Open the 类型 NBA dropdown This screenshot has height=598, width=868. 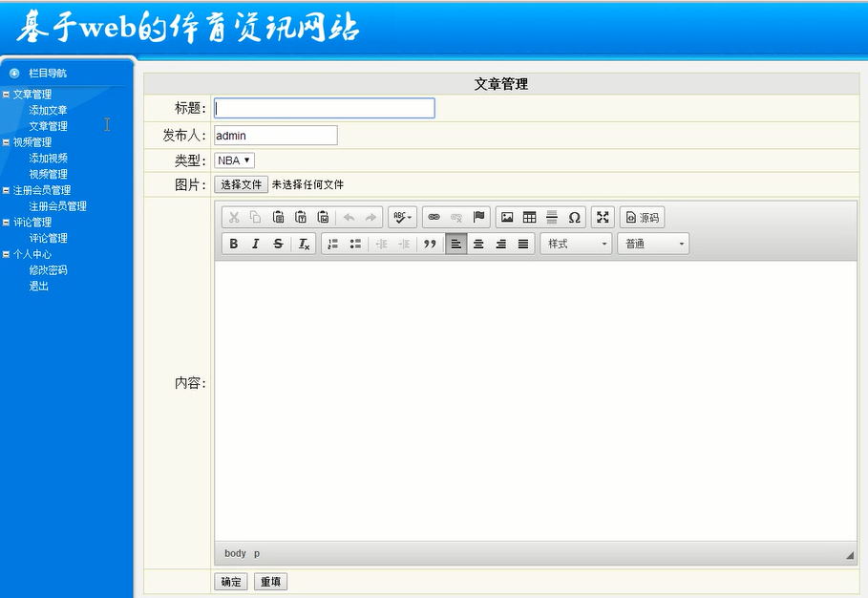[x=234, y=160]
